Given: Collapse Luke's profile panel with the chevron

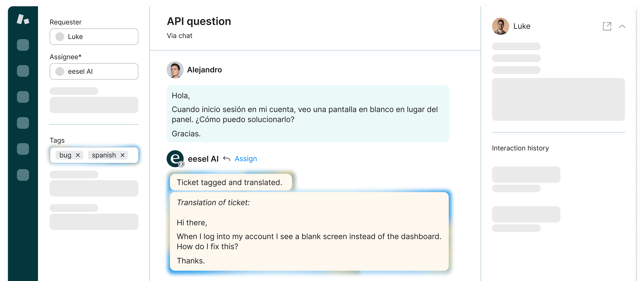Looking at the screenshot, I should point(622,26).
